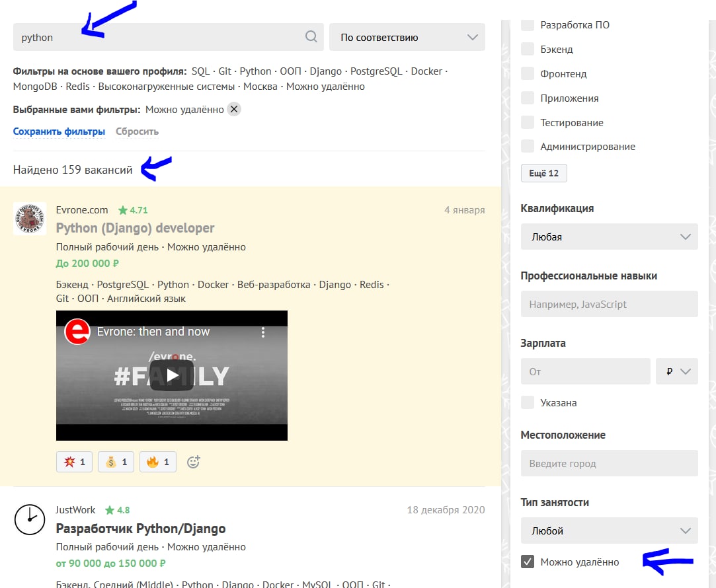Click the '18 декабря 2020' date
Screen dimensions: 716x588
pyautogui.click(x=446, y=510)
